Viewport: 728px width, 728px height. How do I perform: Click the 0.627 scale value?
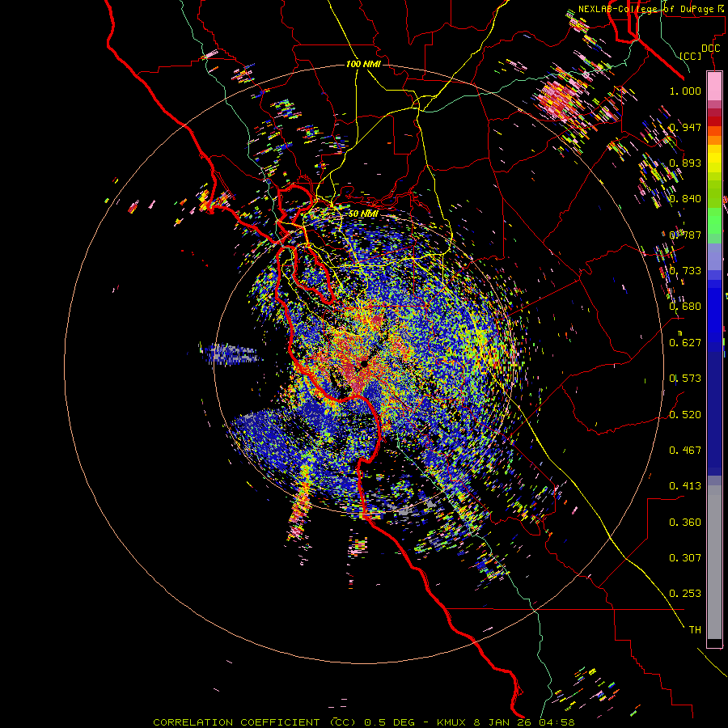(685, 343)
